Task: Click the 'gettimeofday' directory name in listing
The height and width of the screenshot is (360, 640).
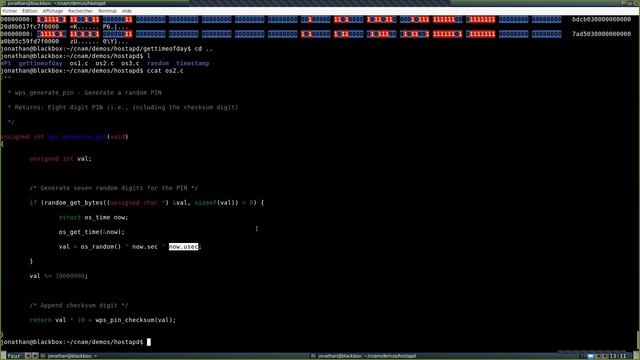Action: pos(40,63)
